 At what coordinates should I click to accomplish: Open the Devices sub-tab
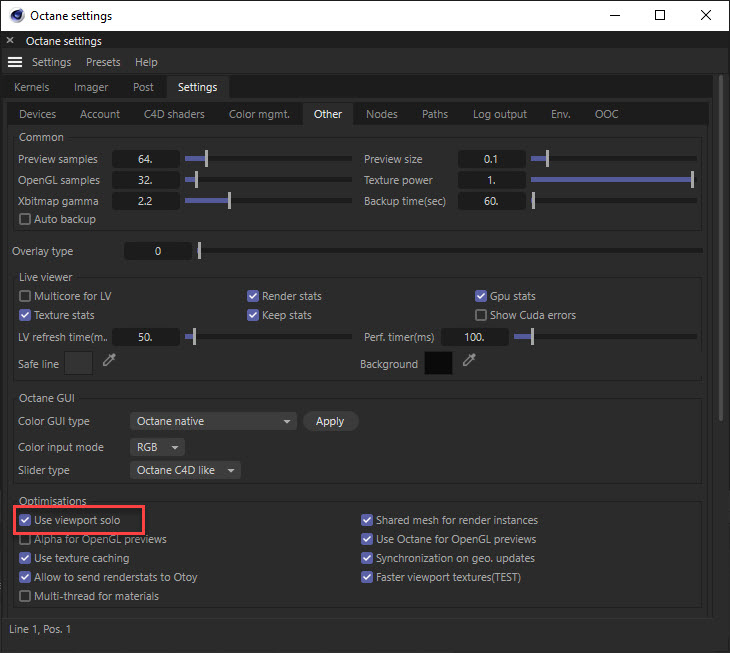click(x=37, y=114)
